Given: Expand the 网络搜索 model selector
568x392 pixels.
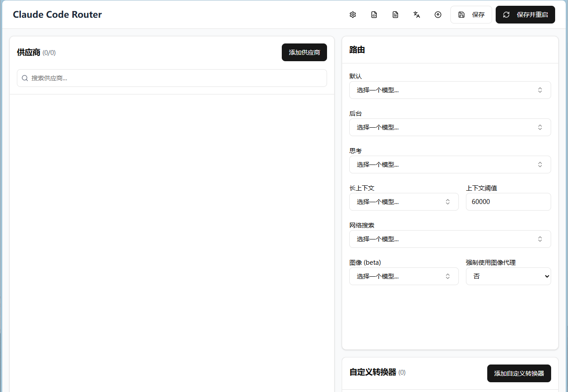Looking at the screenshot, I should pos(450,239).
